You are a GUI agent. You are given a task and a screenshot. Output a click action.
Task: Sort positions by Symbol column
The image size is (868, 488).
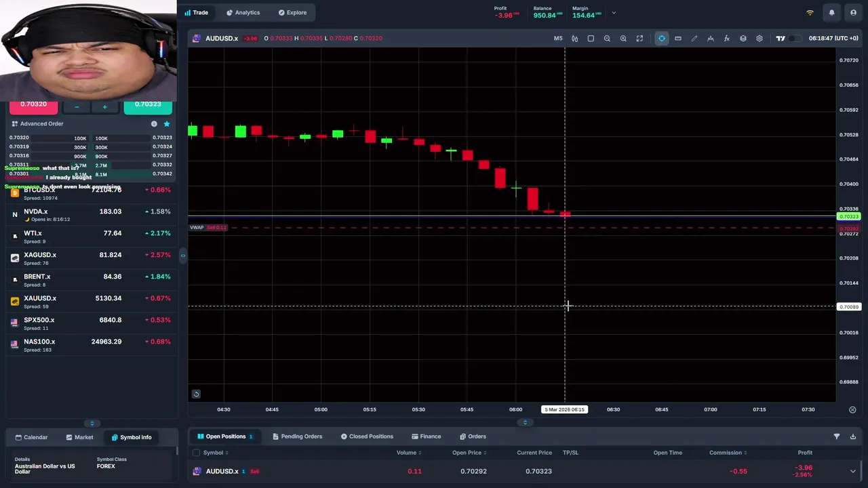216,453
